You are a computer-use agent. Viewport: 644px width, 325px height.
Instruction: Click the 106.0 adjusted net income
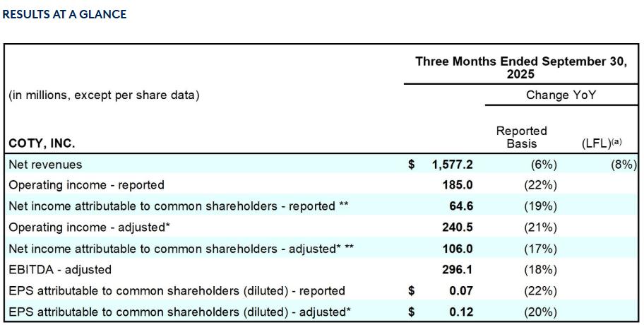click(x=458, y=249)
